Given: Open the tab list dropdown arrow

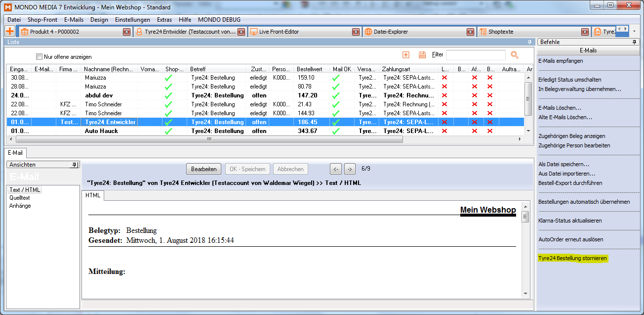Looking at the screenshot, I should click(634, 31).
